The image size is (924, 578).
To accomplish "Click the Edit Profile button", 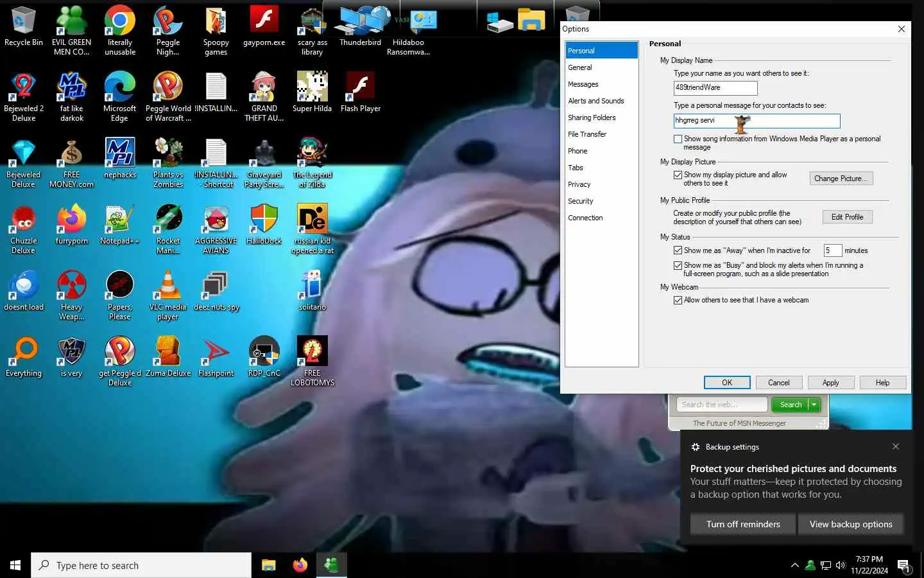I will coord(847,217).
